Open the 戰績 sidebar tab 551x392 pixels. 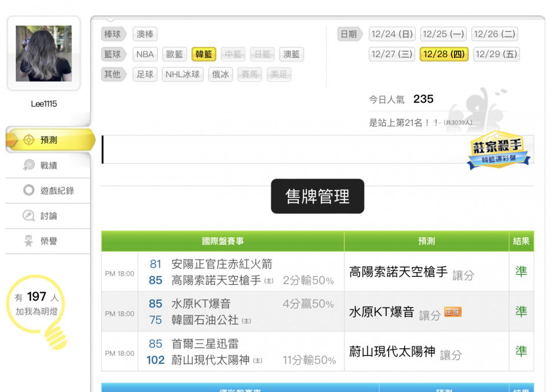tap(48, 165)
